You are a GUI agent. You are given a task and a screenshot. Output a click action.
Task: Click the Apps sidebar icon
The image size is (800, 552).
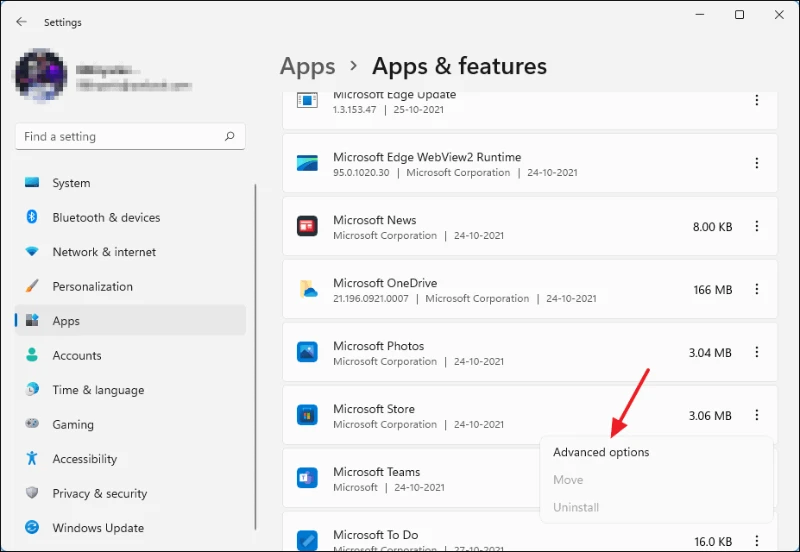coord(32,320)
